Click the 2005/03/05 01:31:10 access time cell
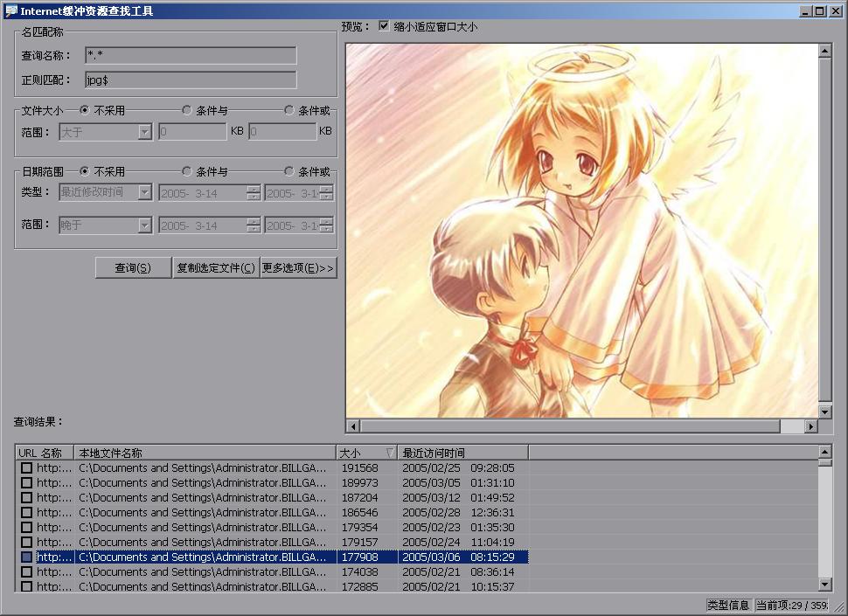The image size is (848, 616). [458, 482]
